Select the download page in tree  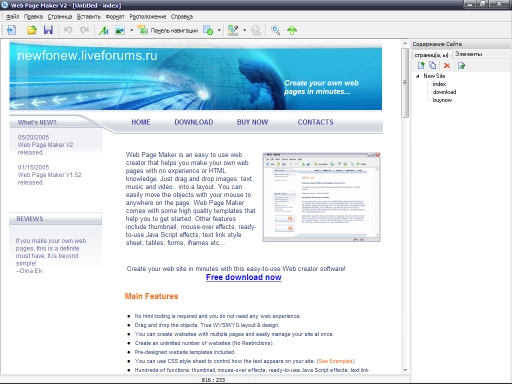point(444,92)
